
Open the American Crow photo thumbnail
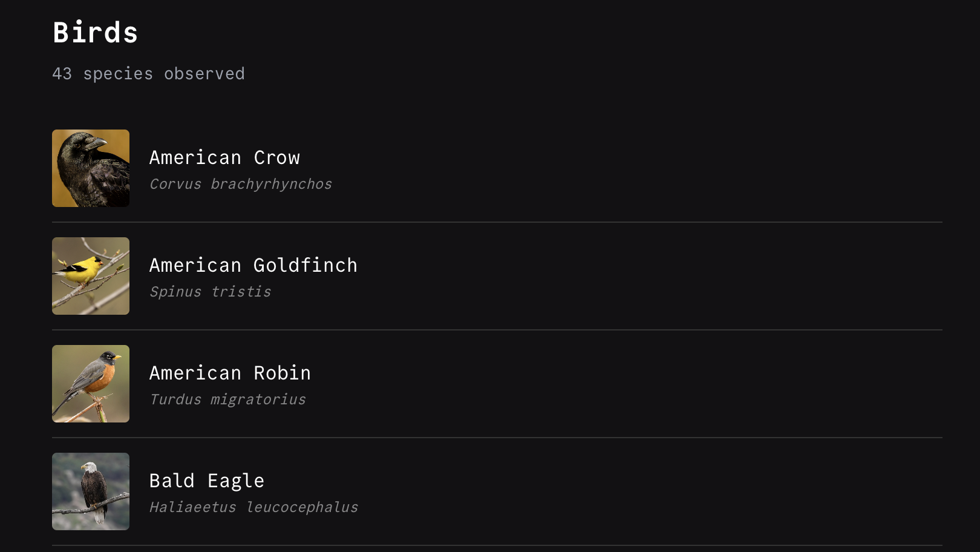(x=91, y=168)
